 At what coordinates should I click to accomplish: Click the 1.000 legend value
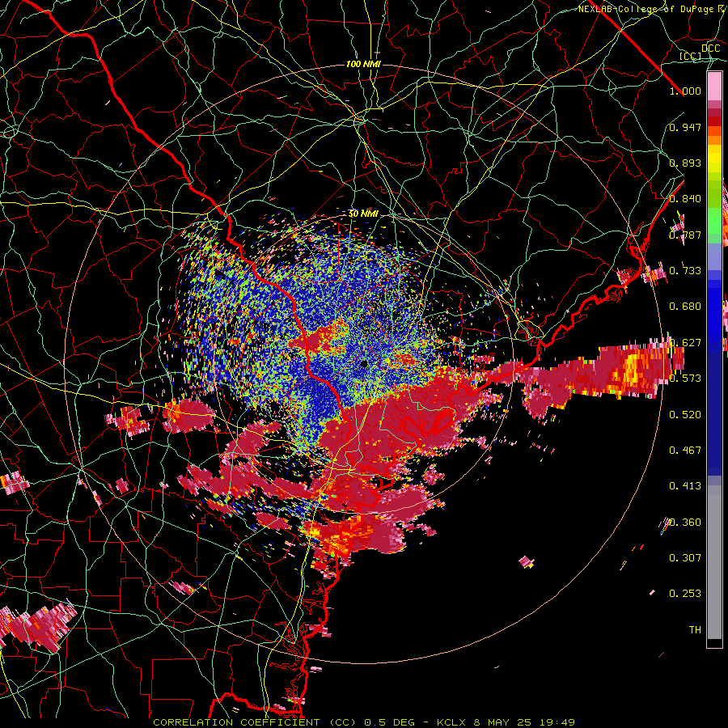685,91
